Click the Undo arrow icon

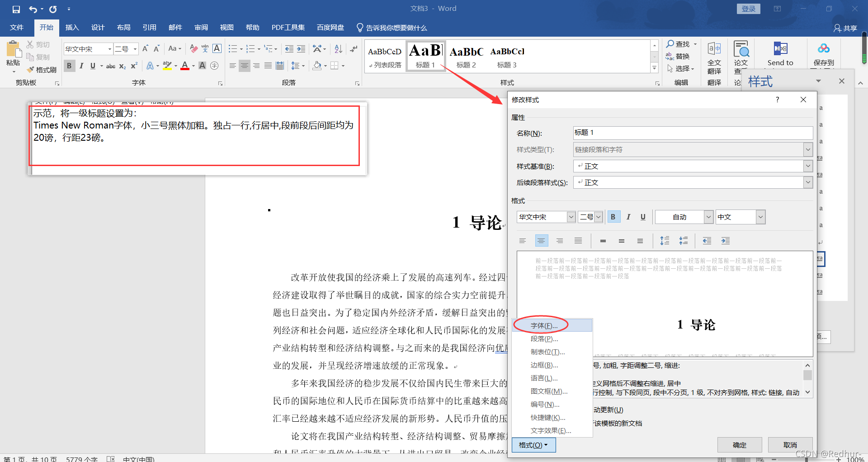click(33, 9)
